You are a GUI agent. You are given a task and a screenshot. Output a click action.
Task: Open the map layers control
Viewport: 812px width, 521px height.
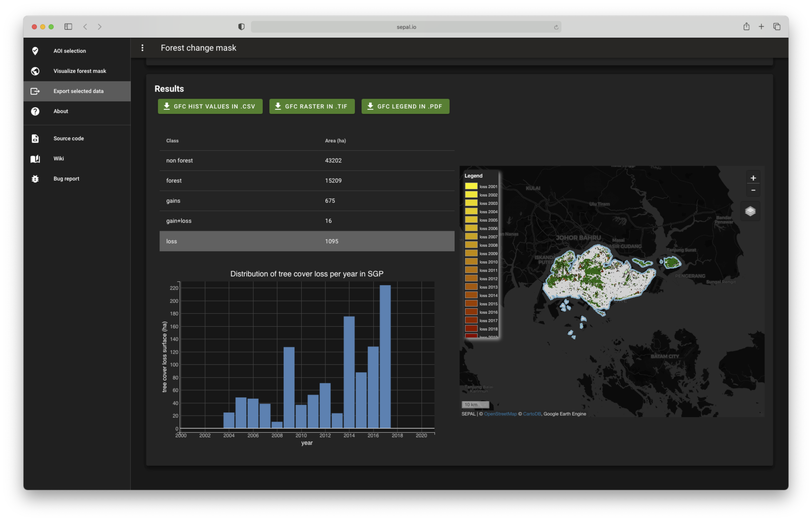(750, 211)
